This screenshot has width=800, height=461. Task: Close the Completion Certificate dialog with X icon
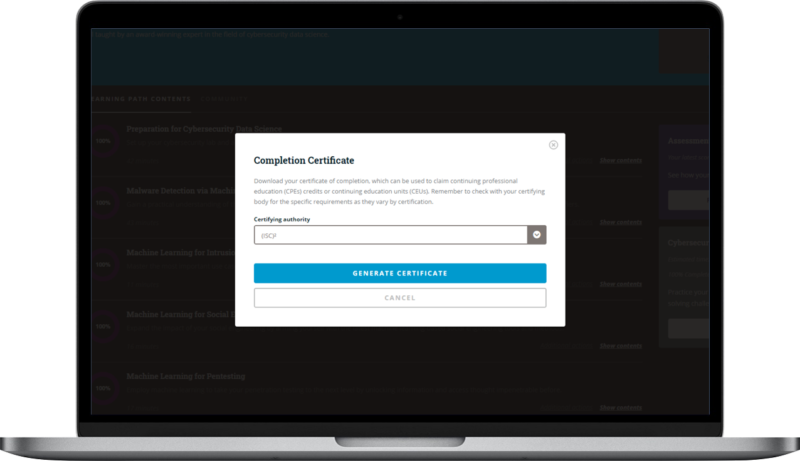click(553, 145)
